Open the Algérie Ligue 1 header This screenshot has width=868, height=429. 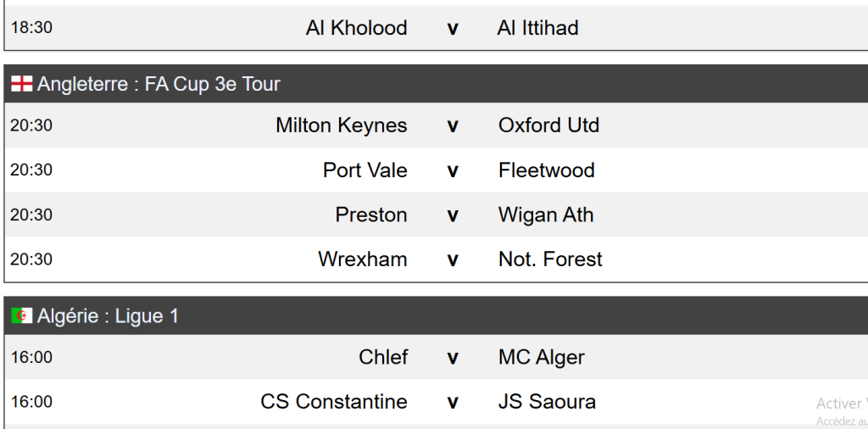pyautogui.click(x=108, y=316)
